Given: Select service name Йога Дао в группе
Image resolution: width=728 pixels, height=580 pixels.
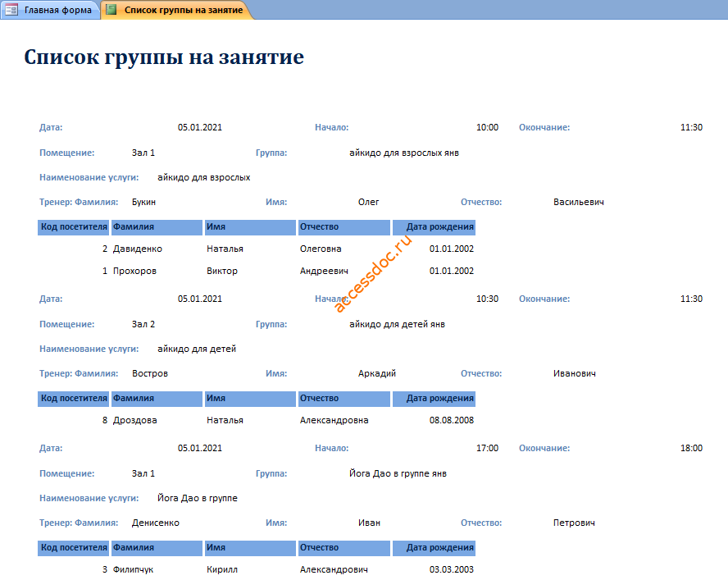Looking at the screenshot, I should [198, 498].
